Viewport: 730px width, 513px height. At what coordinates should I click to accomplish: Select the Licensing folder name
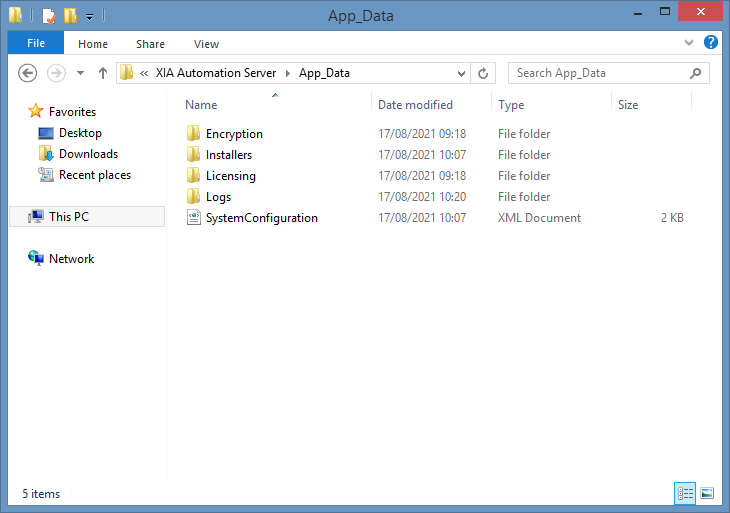(230, 176)
